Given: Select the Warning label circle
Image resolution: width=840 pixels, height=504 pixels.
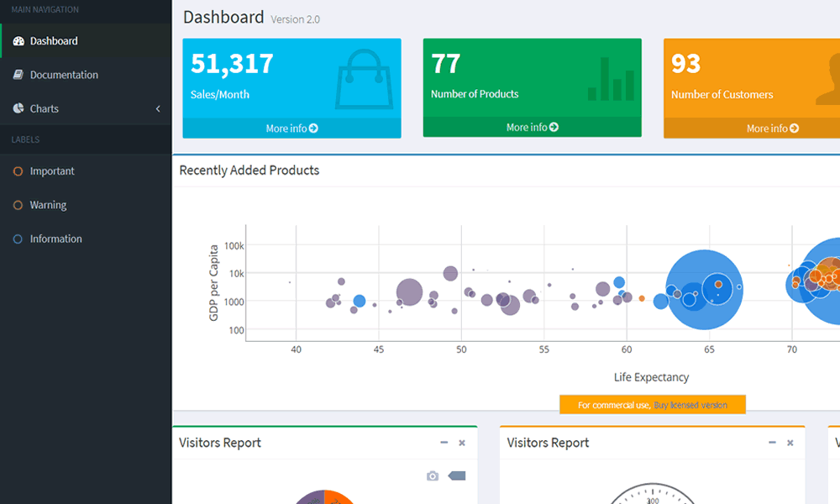Looking at the screenshot, I should click(18, 205).
